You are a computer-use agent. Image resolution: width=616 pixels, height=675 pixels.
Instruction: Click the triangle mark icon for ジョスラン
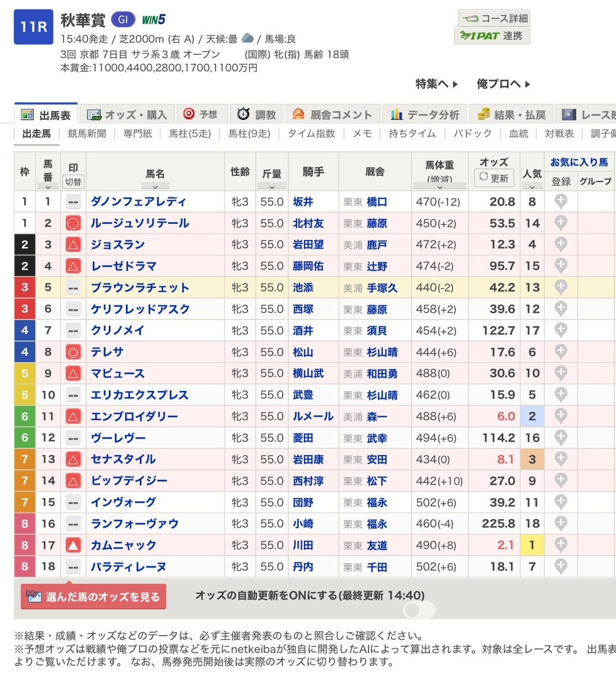(73, 245)
